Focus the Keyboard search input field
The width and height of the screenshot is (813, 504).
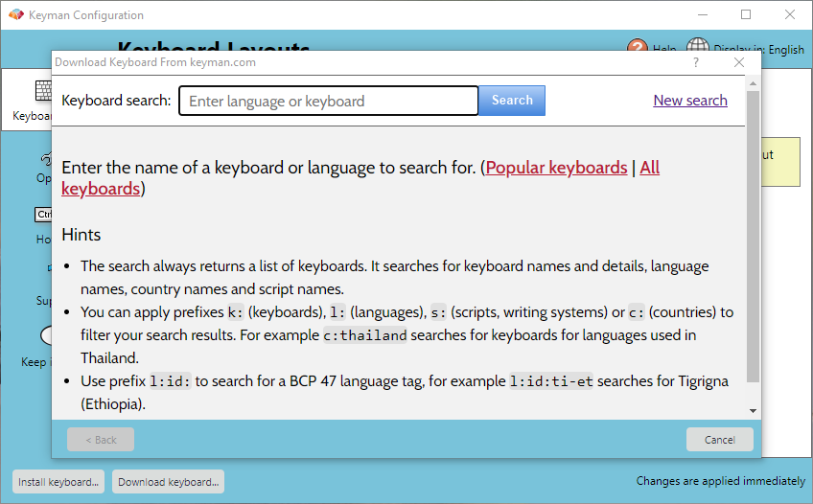click(x=328, y=101)
